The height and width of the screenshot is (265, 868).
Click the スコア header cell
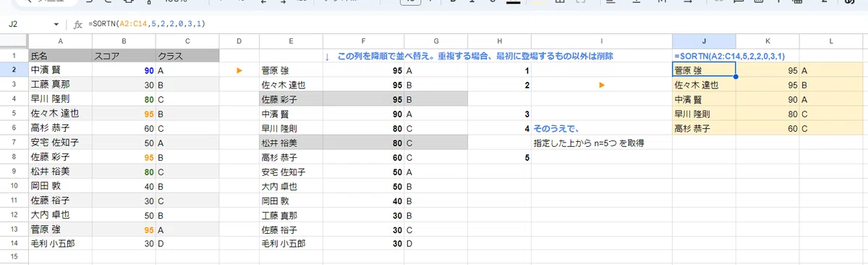123,56
